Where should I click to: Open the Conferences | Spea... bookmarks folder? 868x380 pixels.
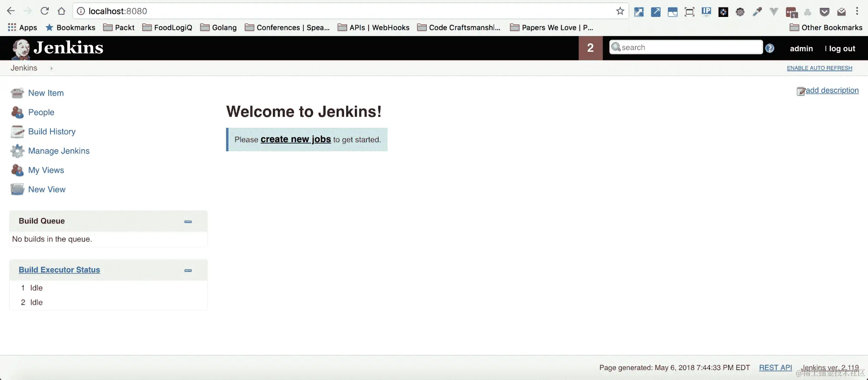coord(287,27)
